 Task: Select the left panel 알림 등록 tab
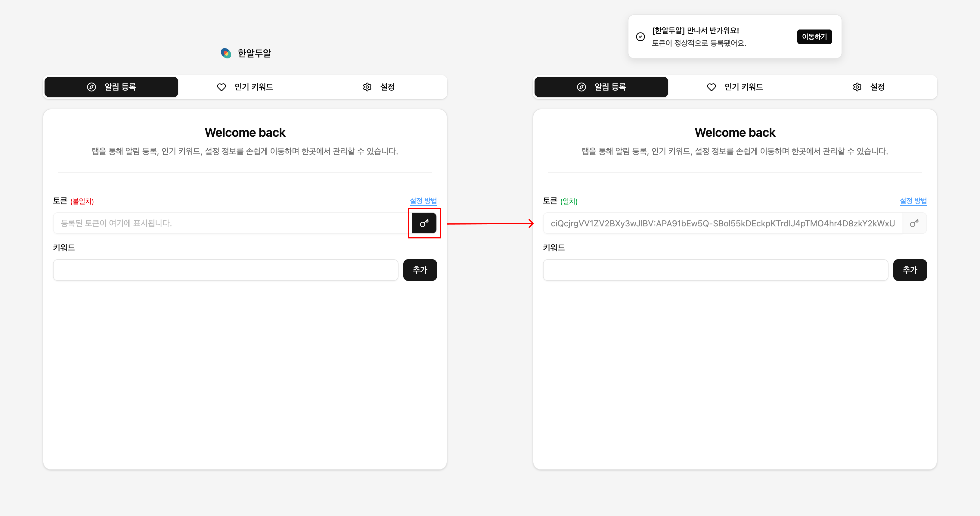pos(111,87)
